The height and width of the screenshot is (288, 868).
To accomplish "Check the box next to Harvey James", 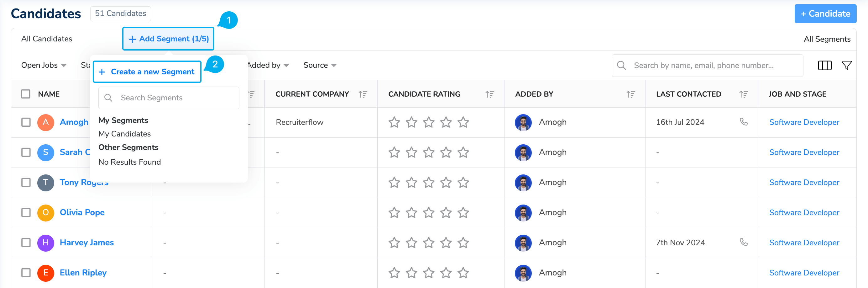I will (x=26, y=243).
